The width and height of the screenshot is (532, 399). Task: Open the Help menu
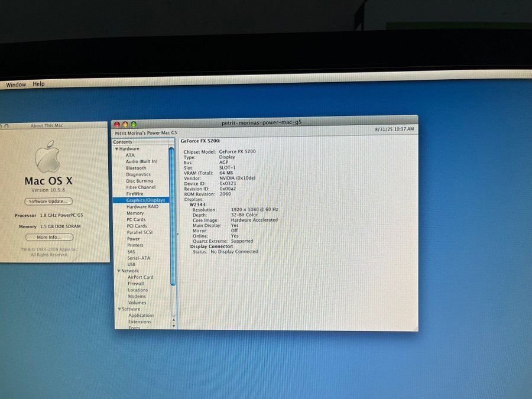point(38,84)
